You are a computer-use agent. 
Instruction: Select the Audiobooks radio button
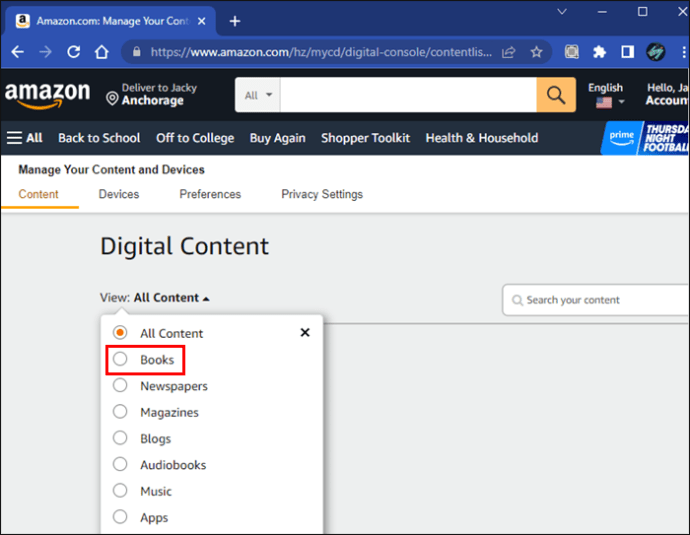pos(120,464)
